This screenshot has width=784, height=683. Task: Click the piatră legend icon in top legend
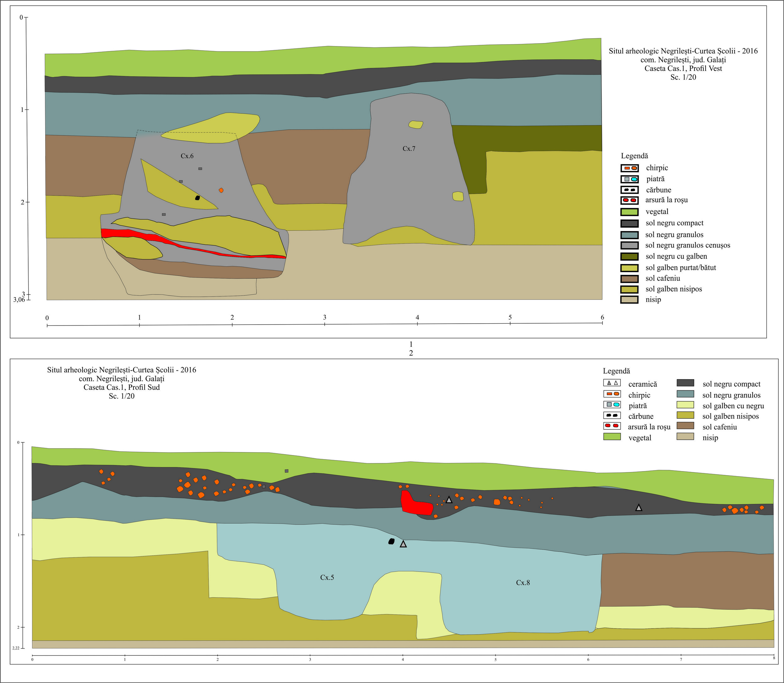(629, 179)
